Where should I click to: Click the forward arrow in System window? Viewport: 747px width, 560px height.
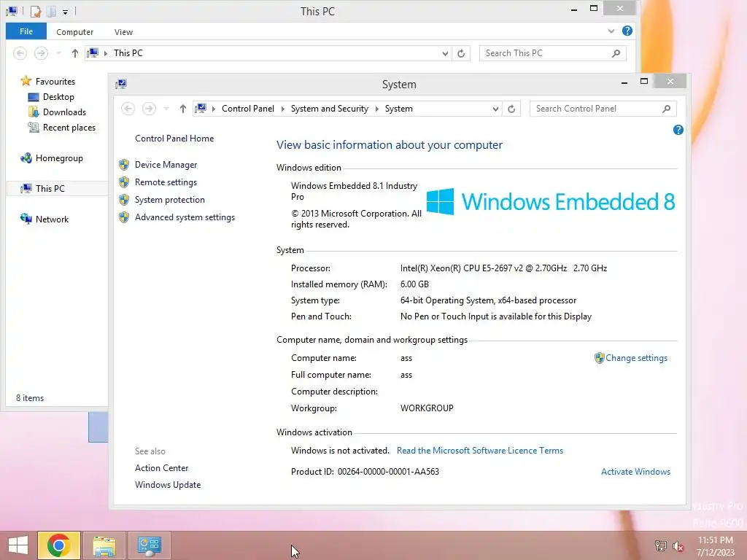149,109
